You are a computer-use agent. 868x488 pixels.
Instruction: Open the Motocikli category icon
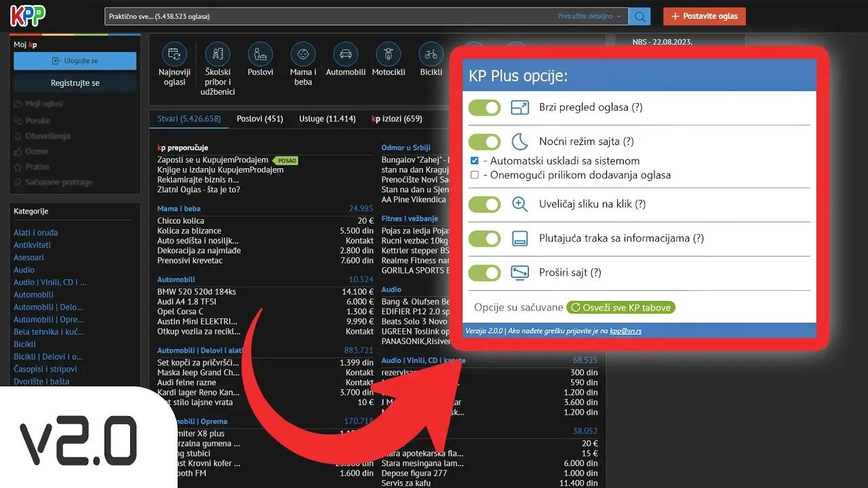coord(388,54)
